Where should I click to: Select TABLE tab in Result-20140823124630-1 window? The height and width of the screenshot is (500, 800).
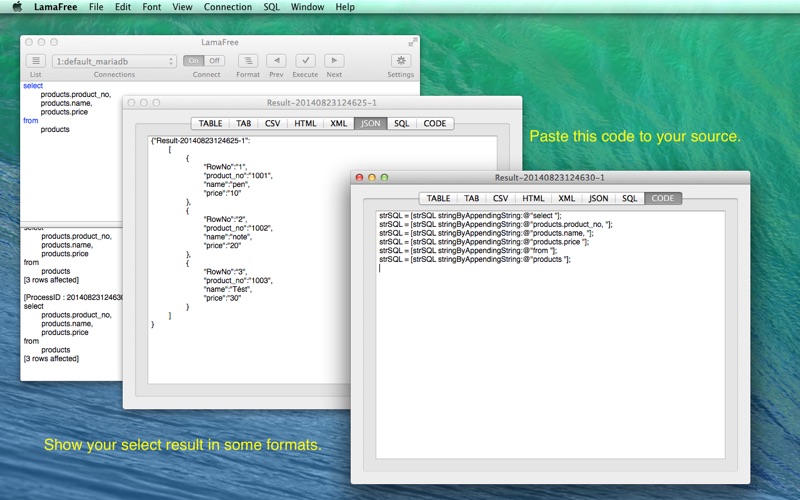click(438, 198)
